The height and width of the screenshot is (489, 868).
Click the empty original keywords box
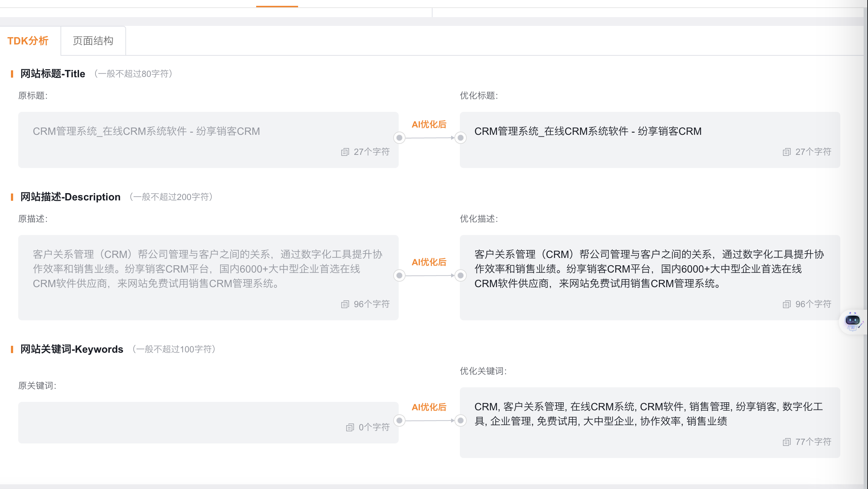(208, 423)
